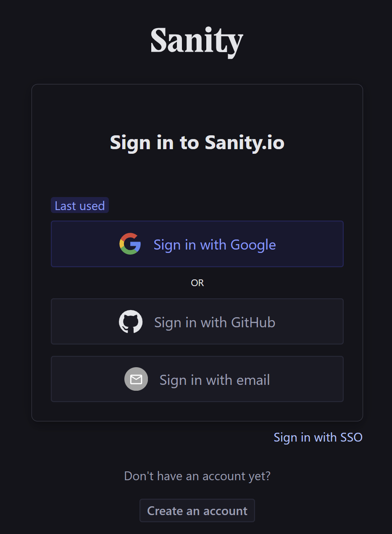This screenshot has height=534, width=392.
Task: Open the Sign in with SSO link
Action: (318, 437)
